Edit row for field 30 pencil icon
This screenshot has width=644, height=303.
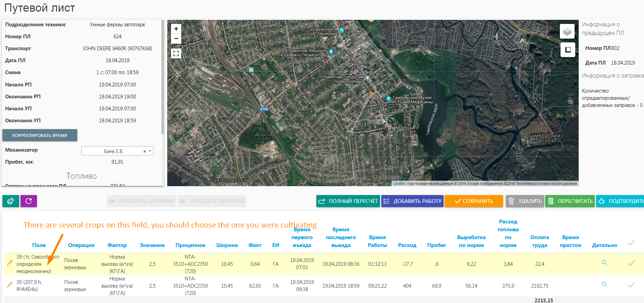[x=10, y=285]
